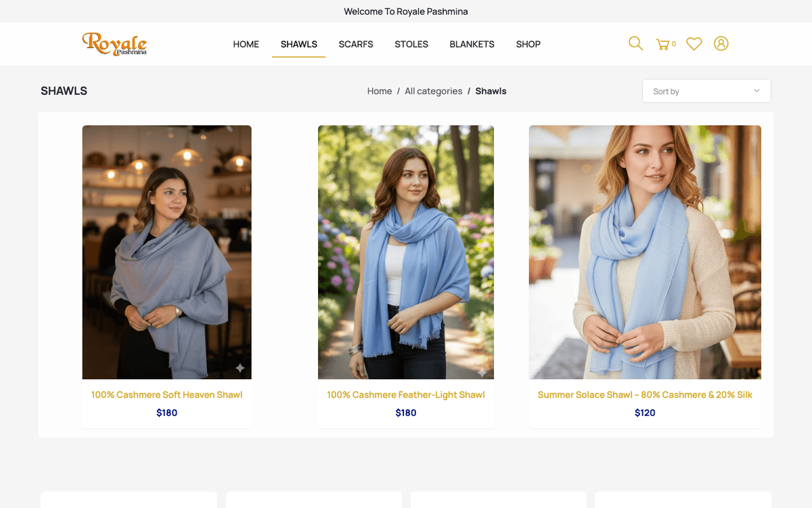The height and width of the screenshot is (508, 812).
Task: Select the SHAWLS menu item
Action: click(x=299, y=44)
